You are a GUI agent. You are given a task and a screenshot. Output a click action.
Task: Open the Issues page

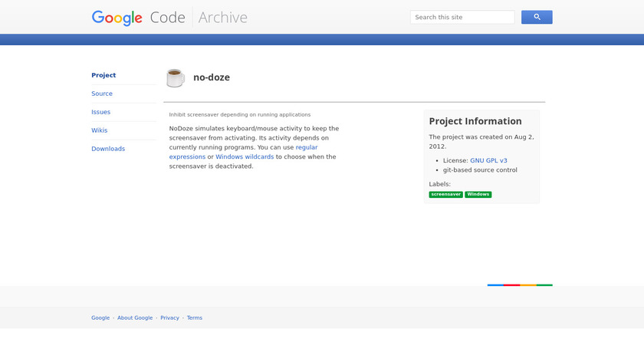point(101,112)
